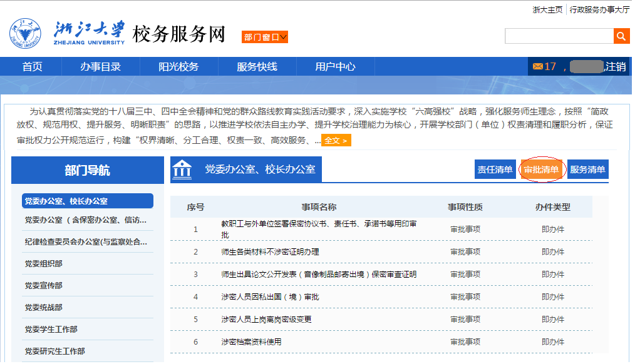The height and width of the screenshot is (364, 635).
Task: Open the 首页 navigation menu item
Action: 32,67
